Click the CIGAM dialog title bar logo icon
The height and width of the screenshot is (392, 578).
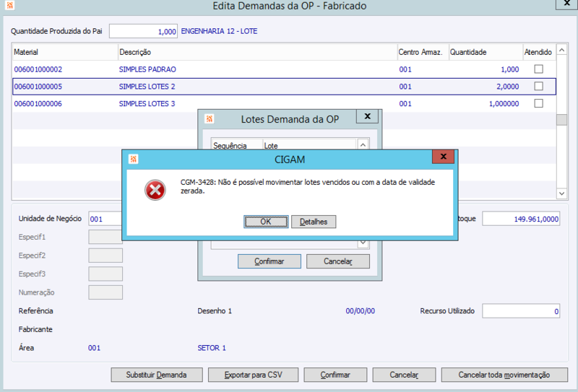tap(133, 159)
